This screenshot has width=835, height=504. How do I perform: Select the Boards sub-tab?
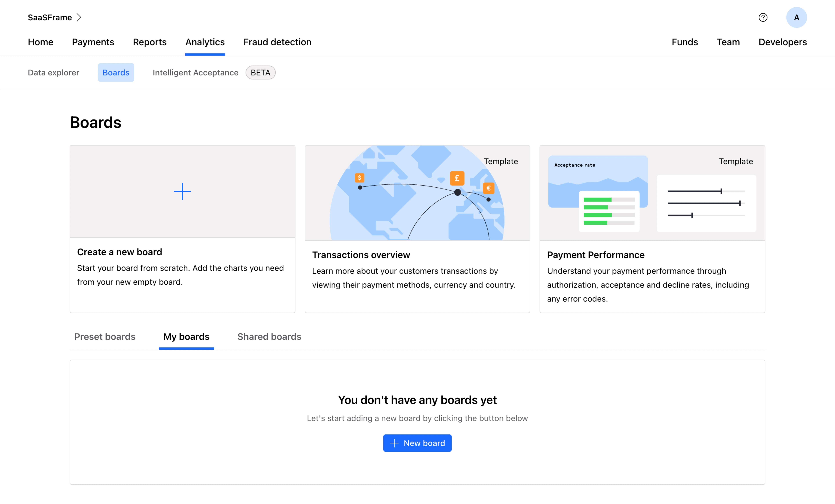116,72
